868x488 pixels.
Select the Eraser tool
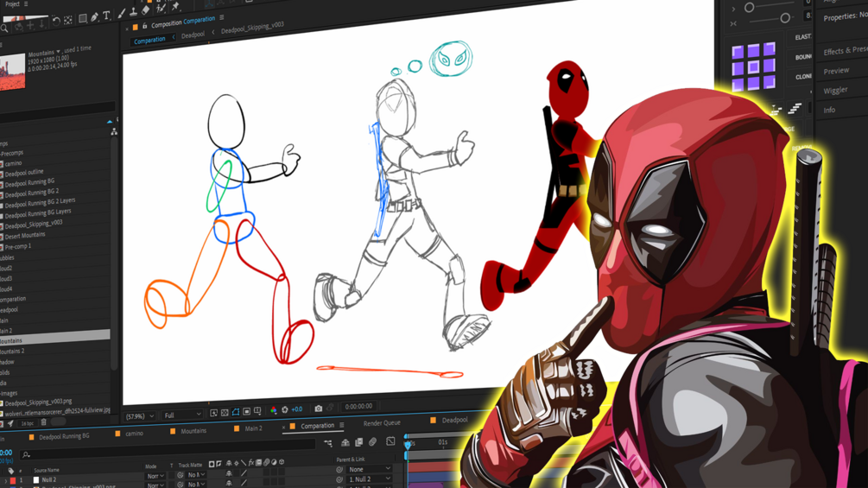pyautogui.click(x=146, y=10)
